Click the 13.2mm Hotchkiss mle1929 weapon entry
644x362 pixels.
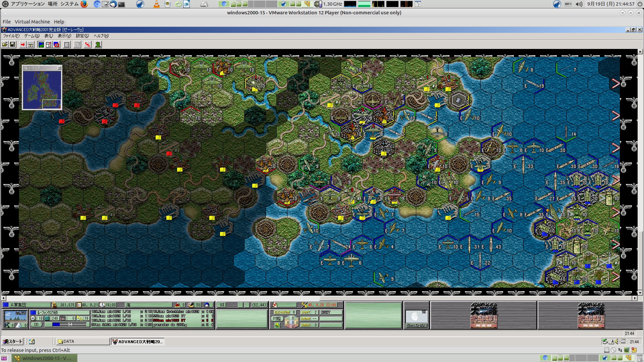[176, 312]
